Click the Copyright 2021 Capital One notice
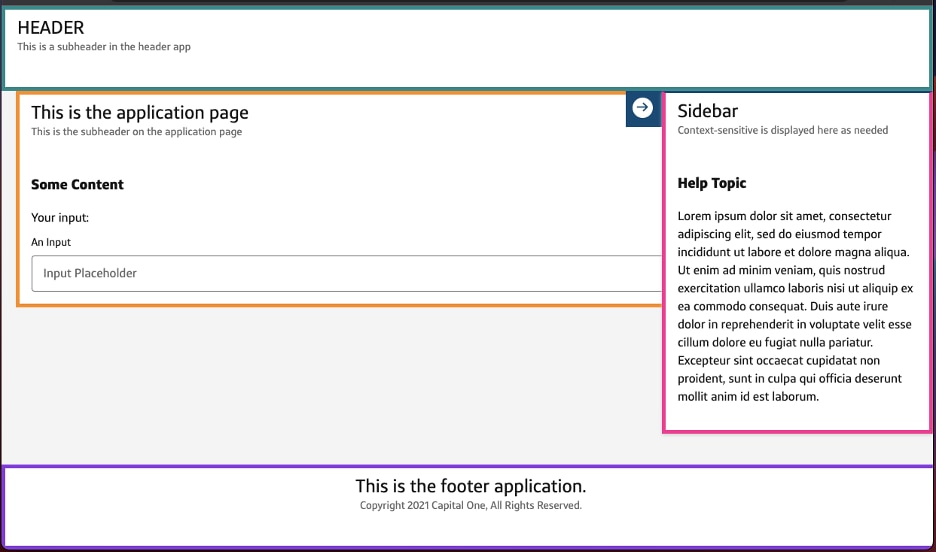This screenshot has width=936, height=552. (x=471, y=505)
